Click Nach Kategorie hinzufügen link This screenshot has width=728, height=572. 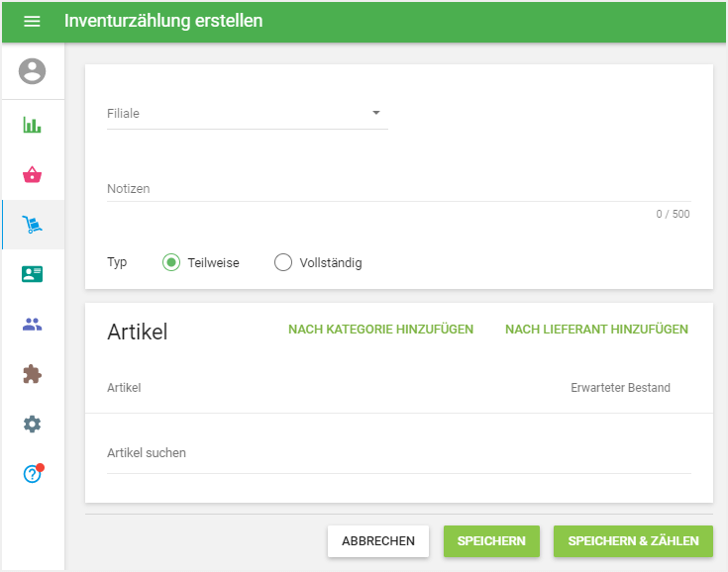[x=380, y=330]
